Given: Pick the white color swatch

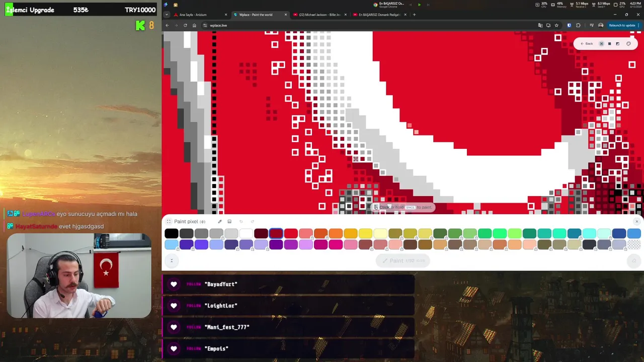Looking at the screenshot, I should [246, 233].
